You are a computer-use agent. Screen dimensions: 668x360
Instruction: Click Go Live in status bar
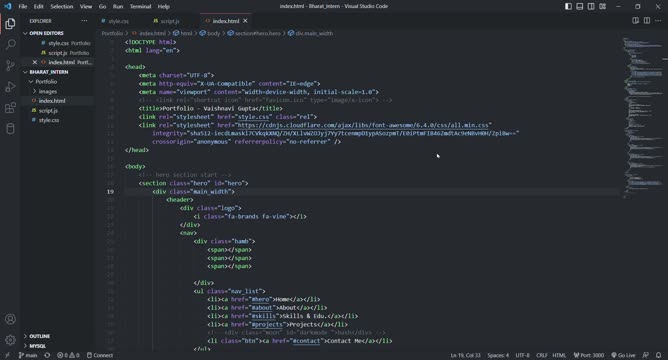click(x=623, y=355)
